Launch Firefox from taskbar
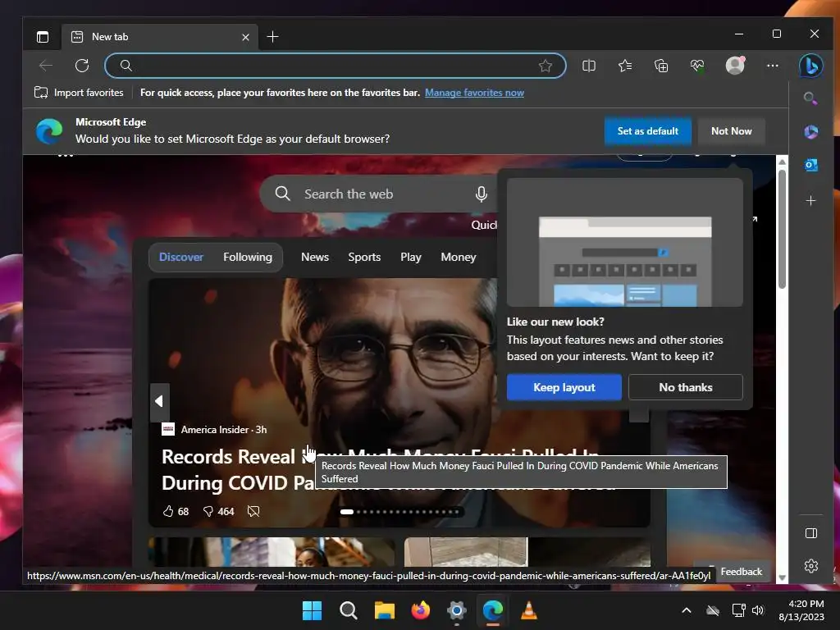 [x=421, y=610]
